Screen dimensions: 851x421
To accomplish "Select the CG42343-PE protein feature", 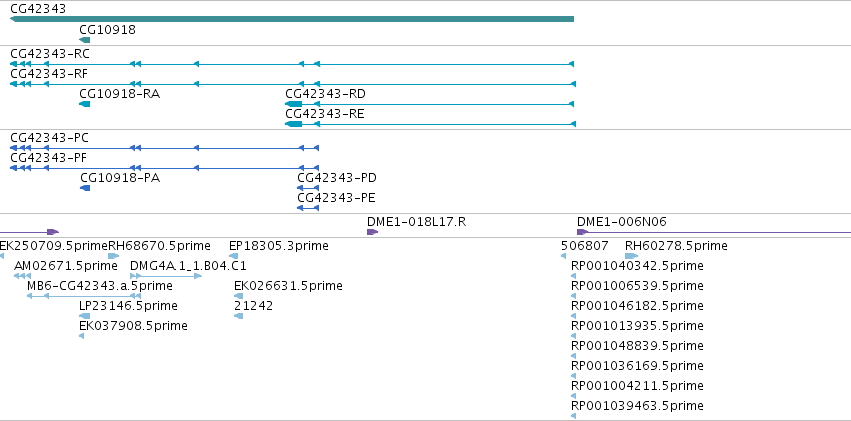I will [x=308, y=208].
